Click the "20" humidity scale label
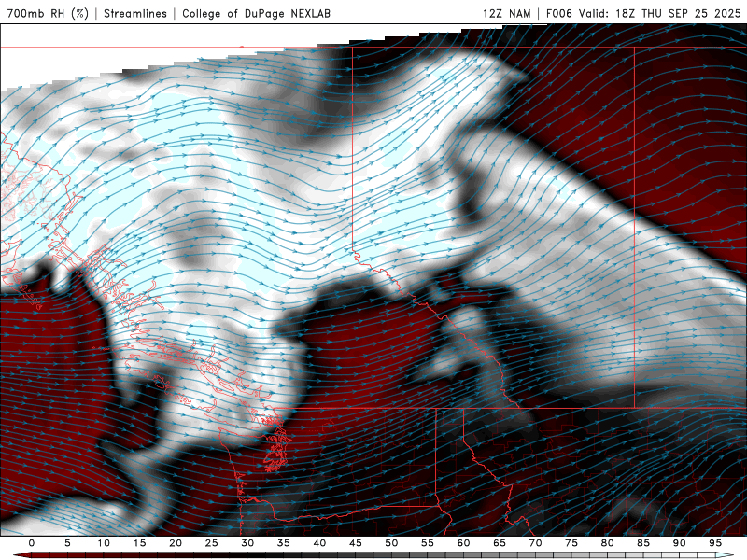 [176, 543]
